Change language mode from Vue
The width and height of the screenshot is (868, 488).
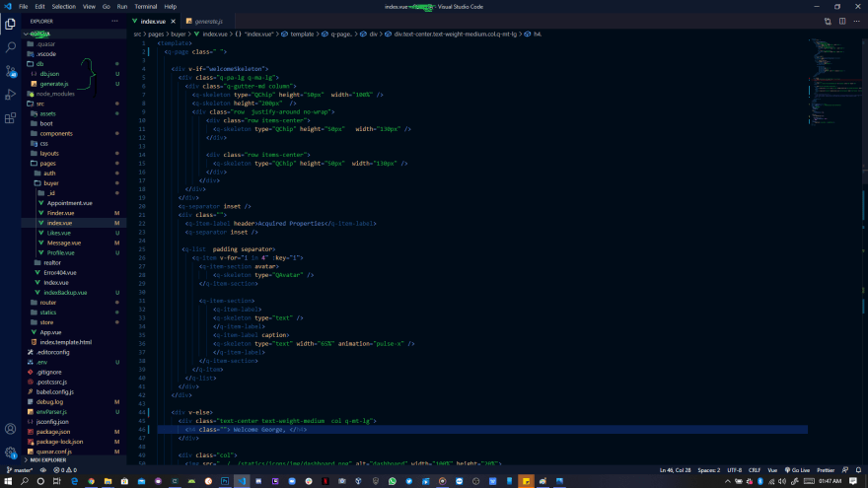(772, 469)
